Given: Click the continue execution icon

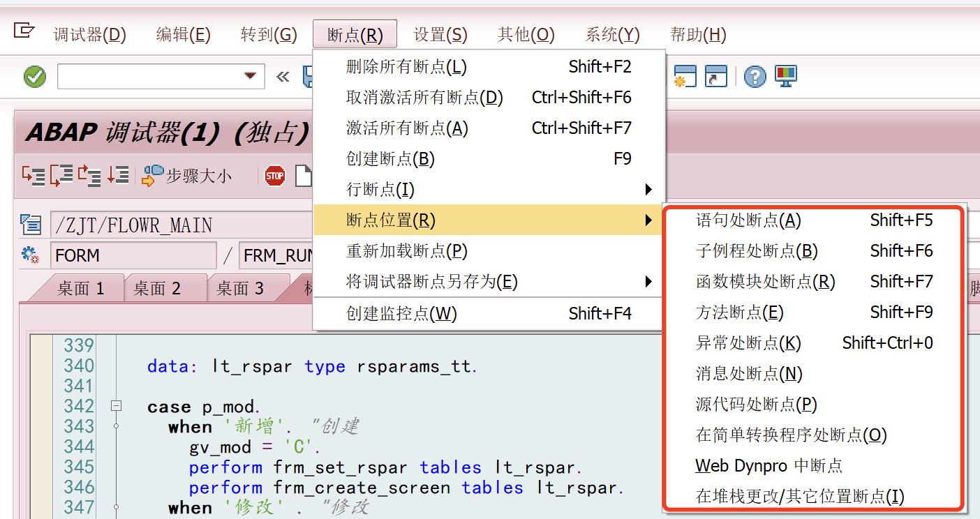Looking at the screenshot, I should pyautogui.click(x=117, y=175).
